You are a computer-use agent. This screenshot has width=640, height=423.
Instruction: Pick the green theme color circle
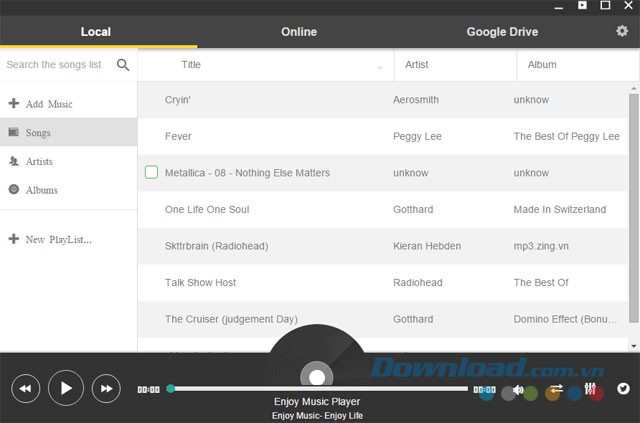(x=531, y=394)
